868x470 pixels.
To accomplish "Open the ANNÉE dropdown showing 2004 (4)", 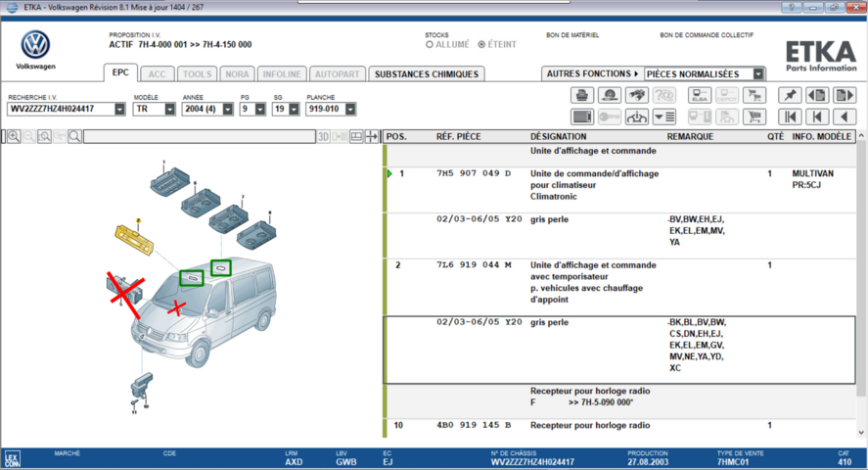I will tap(227, 109).
